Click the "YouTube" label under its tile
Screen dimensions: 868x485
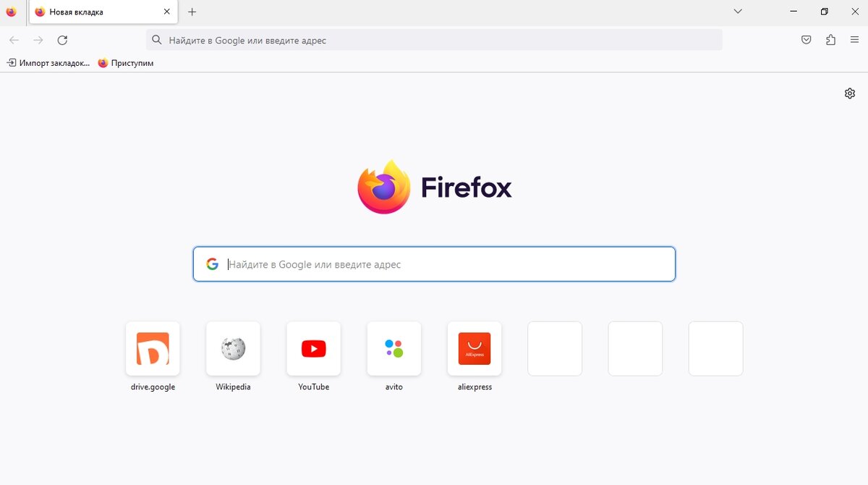[x=313, y=387]
